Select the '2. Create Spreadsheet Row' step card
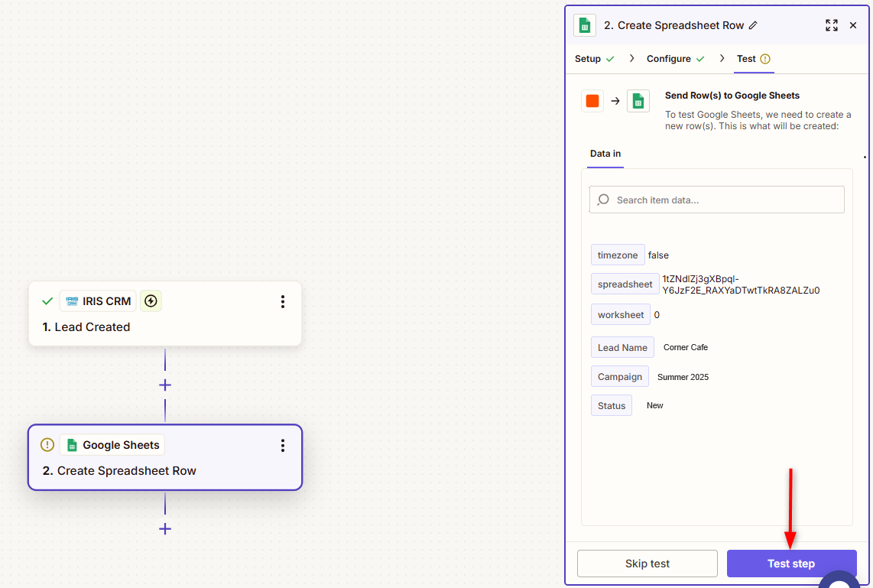 click(165, 458)
